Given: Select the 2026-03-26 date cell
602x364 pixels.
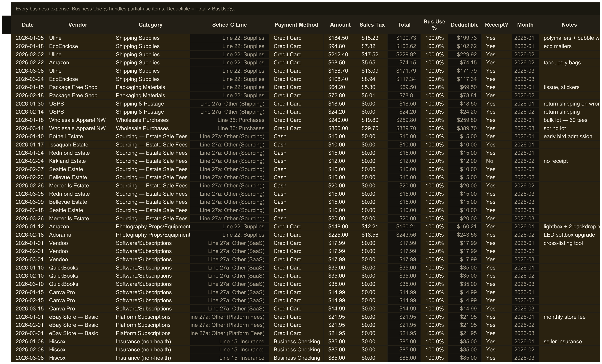Looking at the screenshot, I should pyautogui.click(x=28, y=218).
